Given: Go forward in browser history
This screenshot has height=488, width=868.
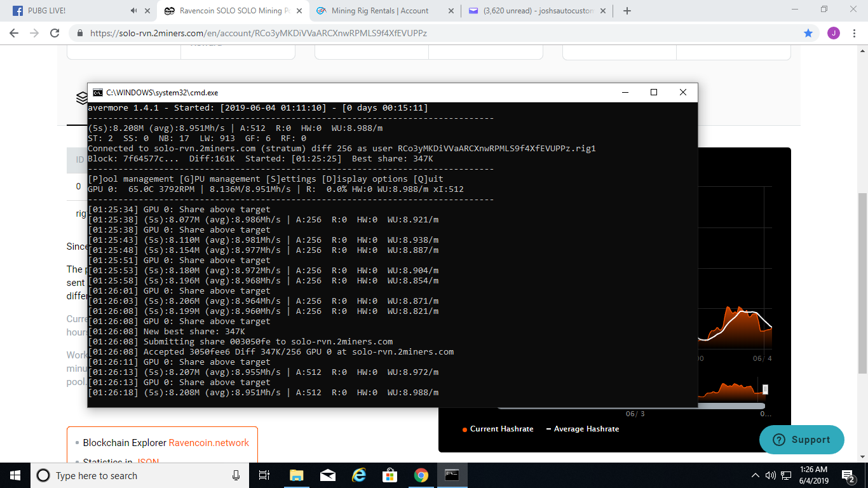Looking at the screenshot, I should tap(34, 33).
